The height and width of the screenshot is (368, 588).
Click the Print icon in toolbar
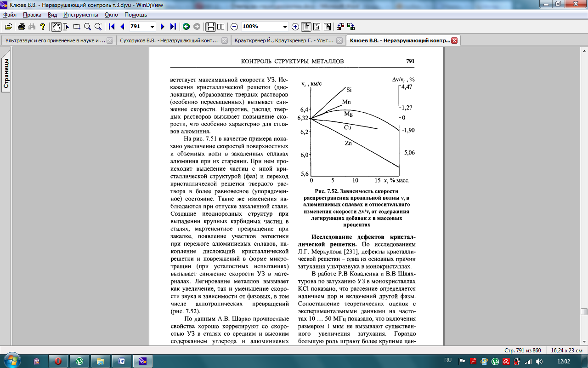click(22, 27)
